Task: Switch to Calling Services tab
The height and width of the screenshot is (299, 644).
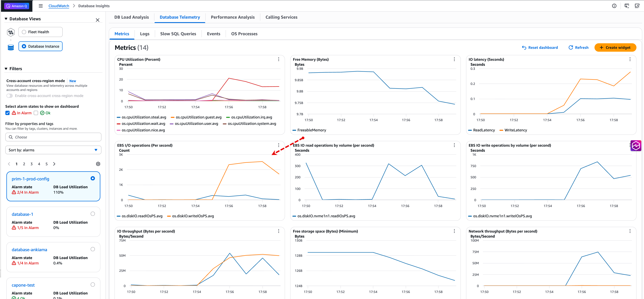Action: 281,17
